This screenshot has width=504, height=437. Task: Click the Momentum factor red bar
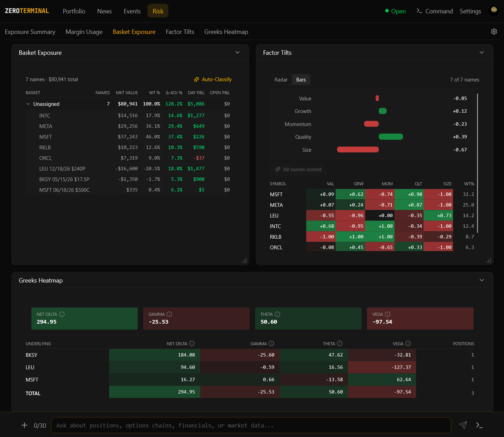tap(371, 124)
